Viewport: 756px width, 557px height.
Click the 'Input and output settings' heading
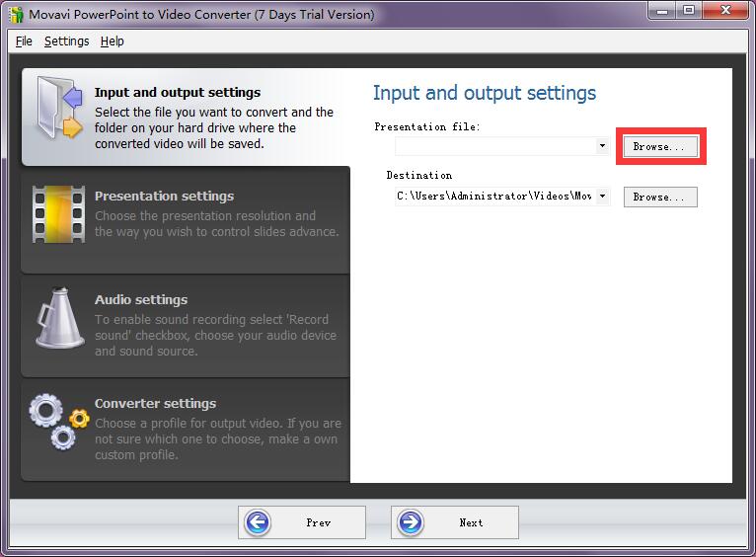coord(485,93)
